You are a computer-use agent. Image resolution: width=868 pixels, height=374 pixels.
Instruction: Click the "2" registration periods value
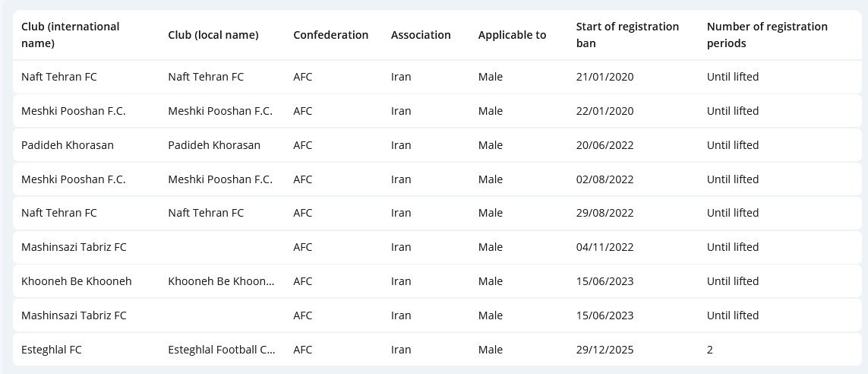coord(710,350)
